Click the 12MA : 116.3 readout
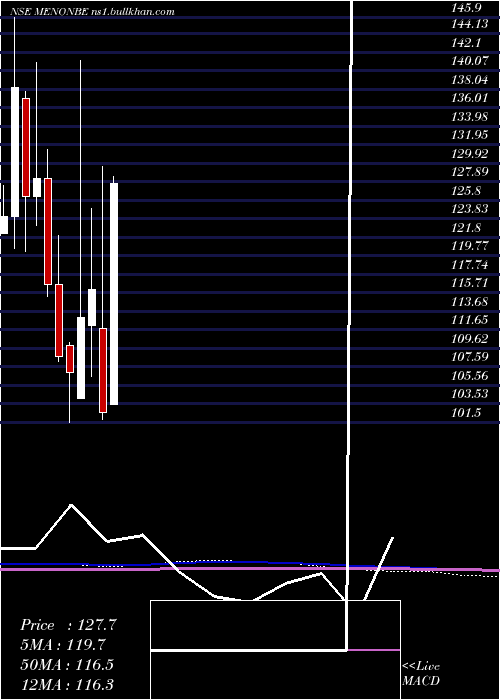 (x=67, y=684)
